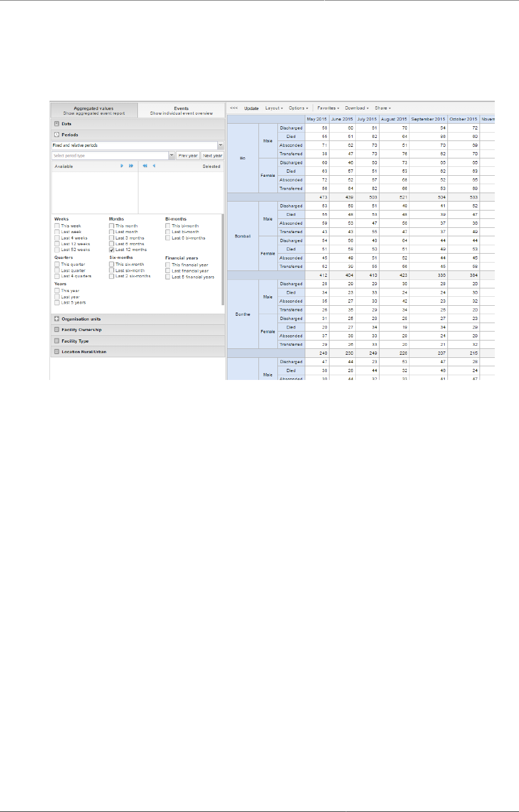
Task: Click the grid icon beside Facility Ownership
Action: point(57,330)
